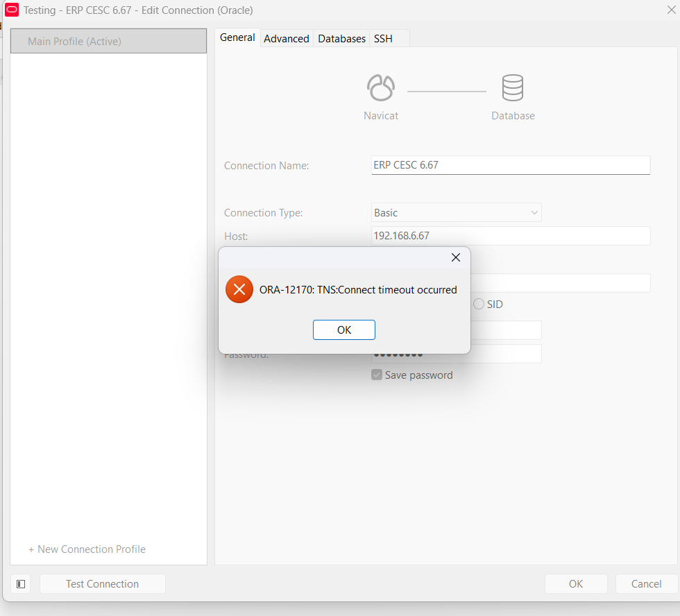
Task: Confirm with the bottom OK button
Action: pyautogui.click(x=576, y=584)
